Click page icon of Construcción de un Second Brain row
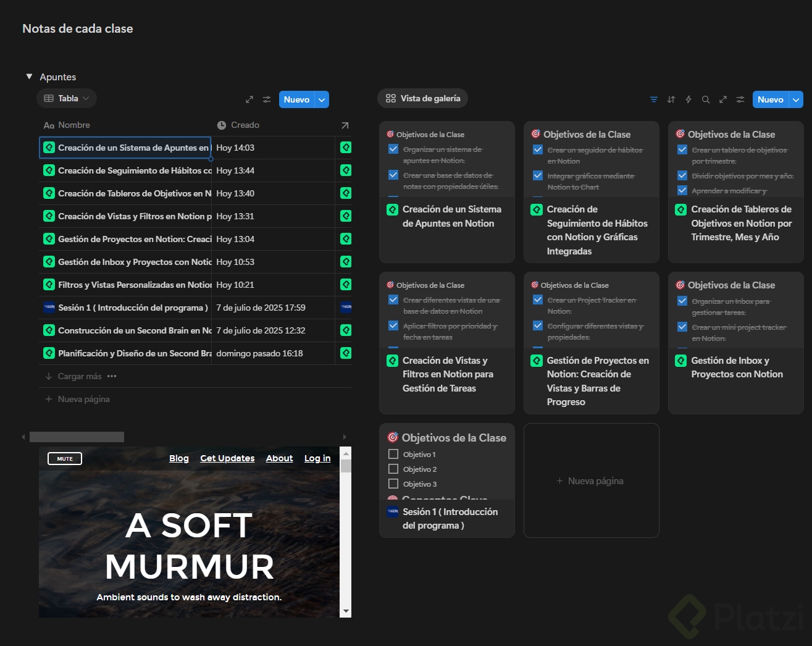 [49, 330]
